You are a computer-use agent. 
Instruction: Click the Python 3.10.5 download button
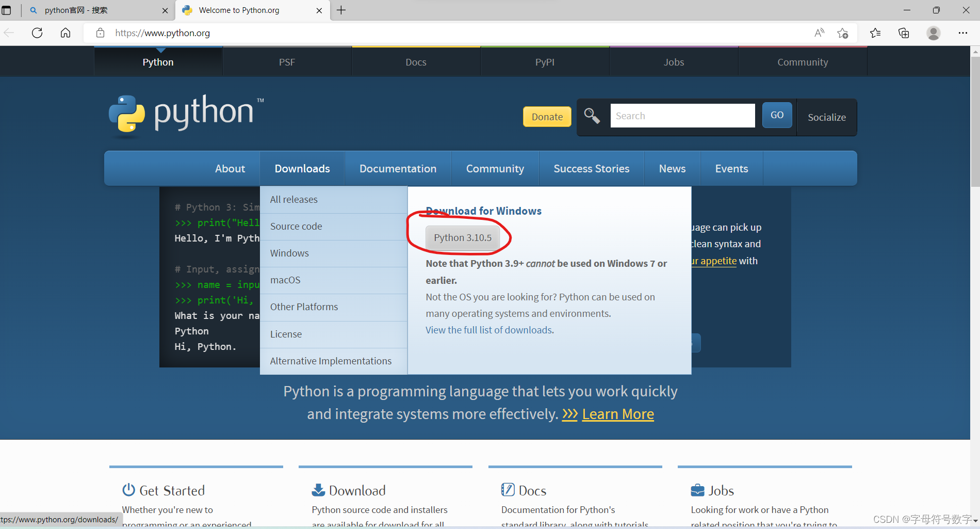coord(462,237)
